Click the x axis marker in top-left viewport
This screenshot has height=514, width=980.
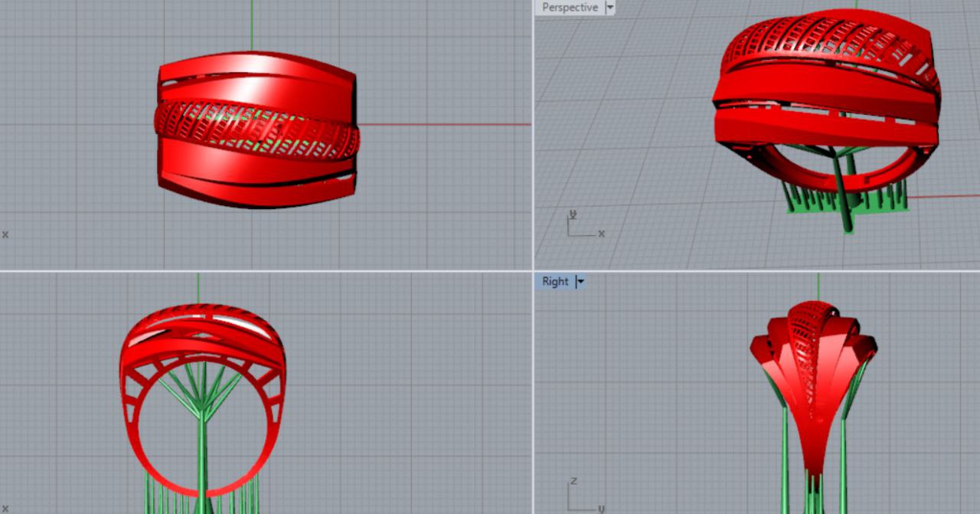5,234
